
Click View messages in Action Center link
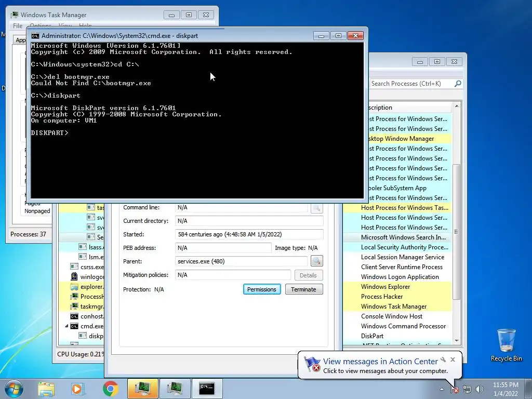(380, 362)
